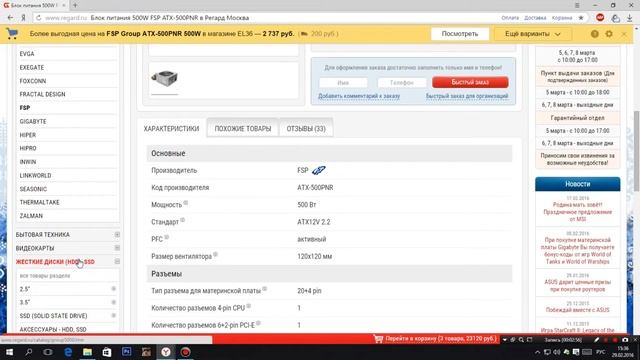
Task: Open downloads arrow in browser toolbar
Action: 629,18
